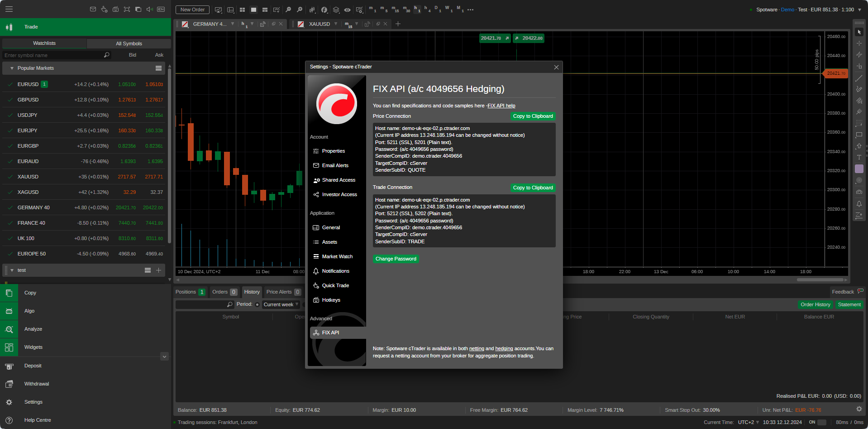868x429 pixels.
Task: Open the Analyze section
Action: pos(86,329)
